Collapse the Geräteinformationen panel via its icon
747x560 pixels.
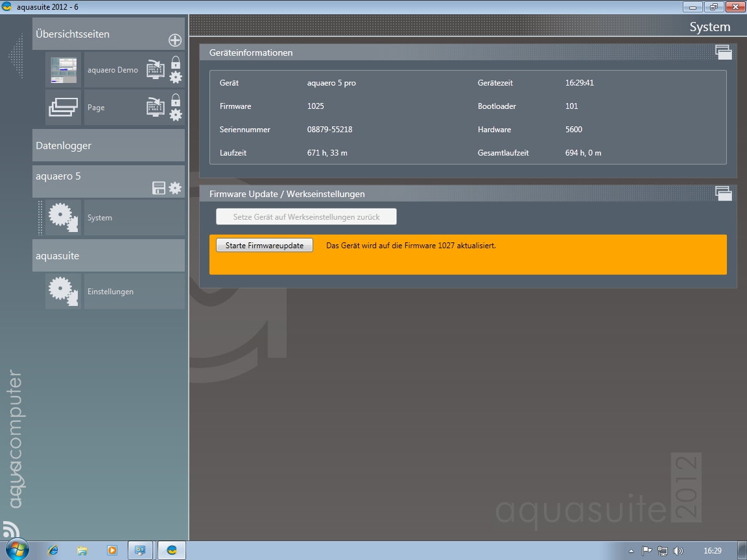pyautogui.click(x=724, y=52)
